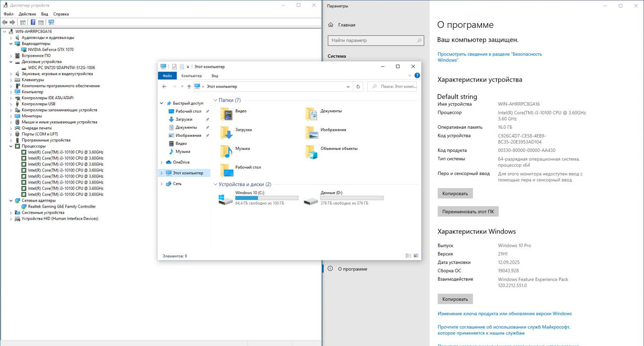The image size is (644, 346).
Task: Click the refresh icon beside the address bar
Action: coord(358,86)
